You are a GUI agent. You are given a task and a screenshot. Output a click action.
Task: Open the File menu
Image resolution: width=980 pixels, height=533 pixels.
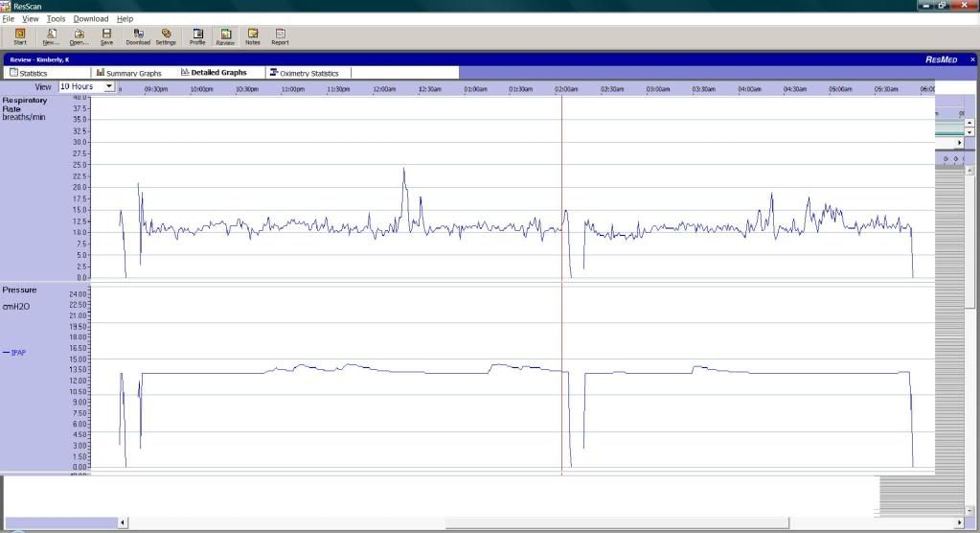click(9, 19)
